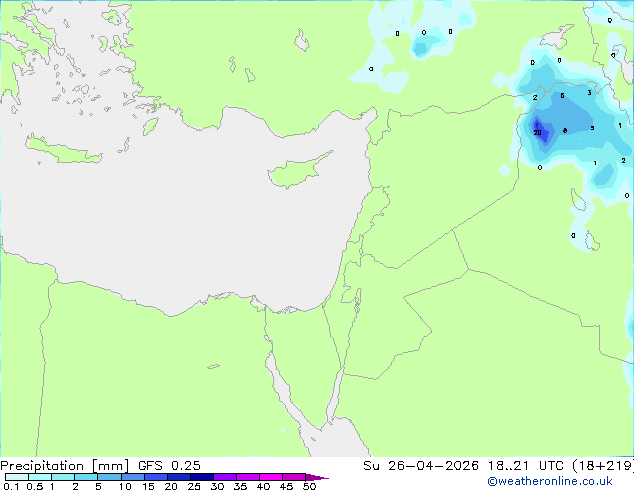
Task: Click the '45' legend scale label
Action: click(x=286, y=486)
